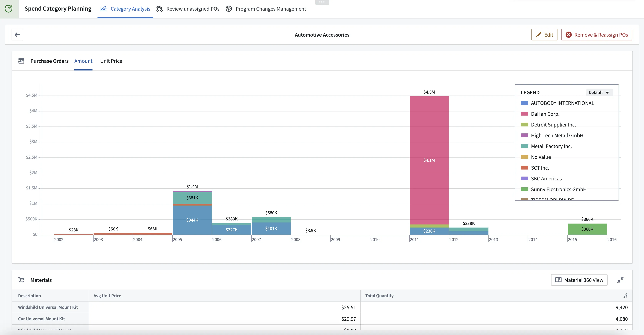The image size is (644, 335).
Task: Click the back arrow button
Action: coord(17,34)
